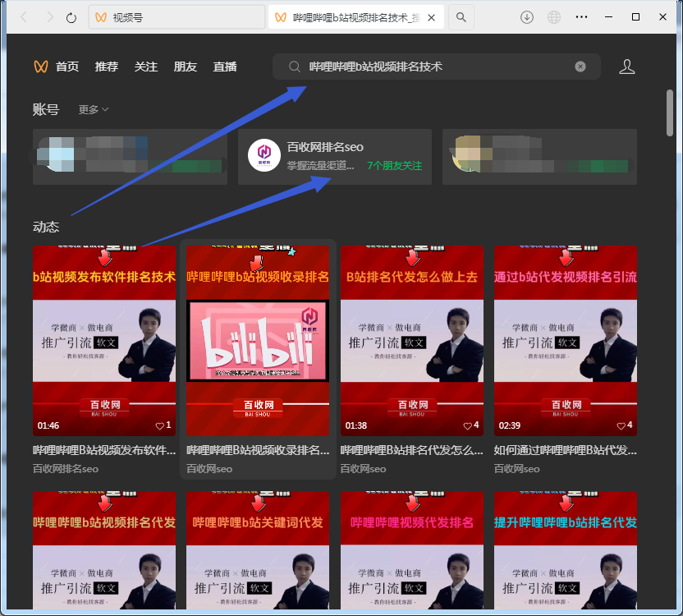Open the first blurred account card
The height and width of the screenshot is (616, 683).
(x=130, y=157)
